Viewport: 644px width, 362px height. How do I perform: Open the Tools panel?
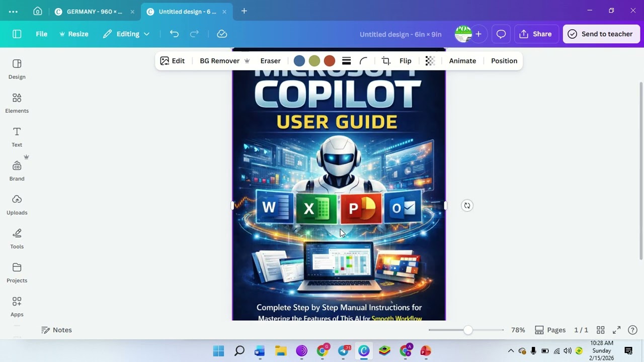coord(17,239)
